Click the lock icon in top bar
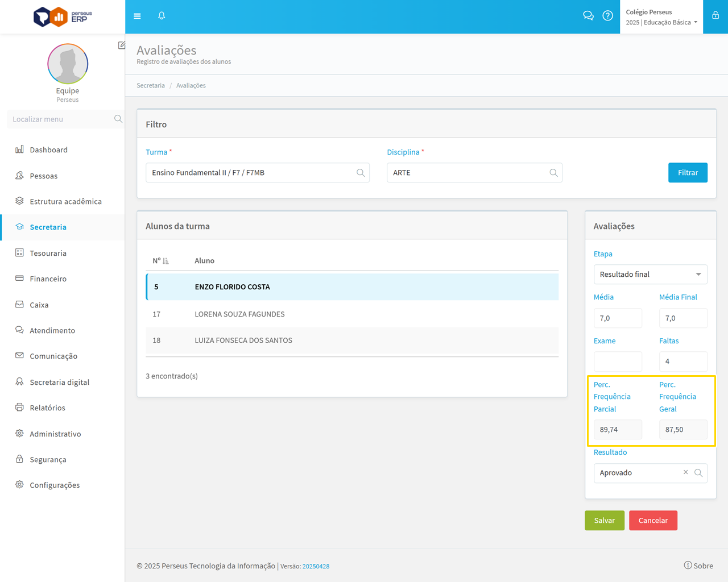The height and width of the screenshot is (582, 728). pyautogui.click(x=715, y=16)
